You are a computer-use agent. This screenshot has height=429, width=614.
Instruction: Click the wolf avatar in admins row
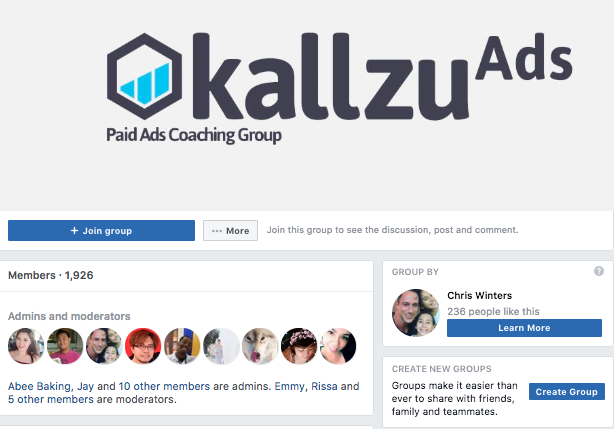click(x=260, y=346)
